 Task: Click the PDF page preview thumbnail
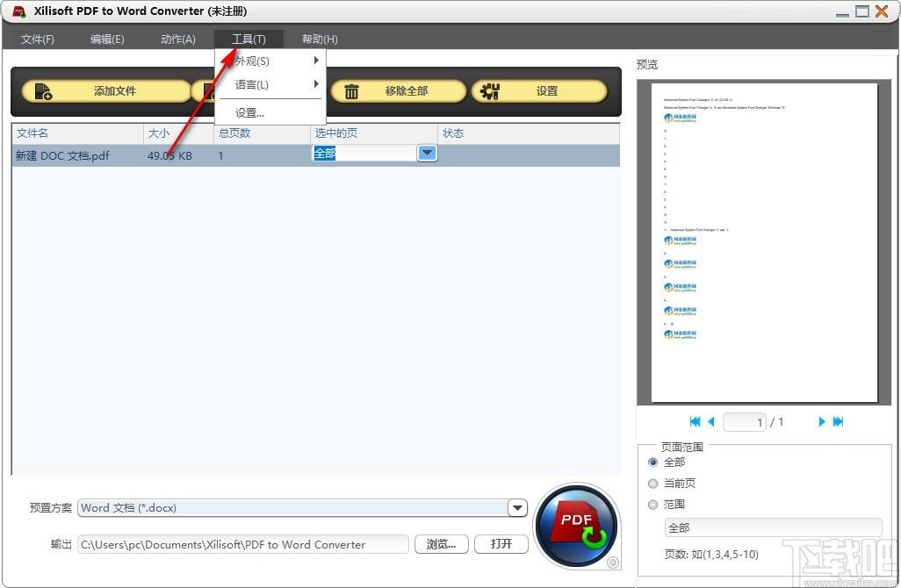tap(764, 242)
